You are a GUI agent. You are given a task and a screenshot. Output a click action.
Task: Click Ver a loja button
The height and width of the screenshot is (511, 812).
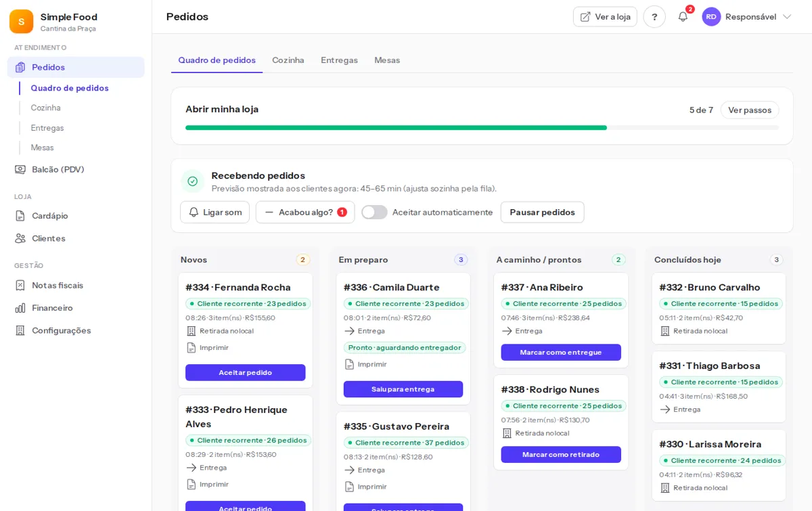605,17
